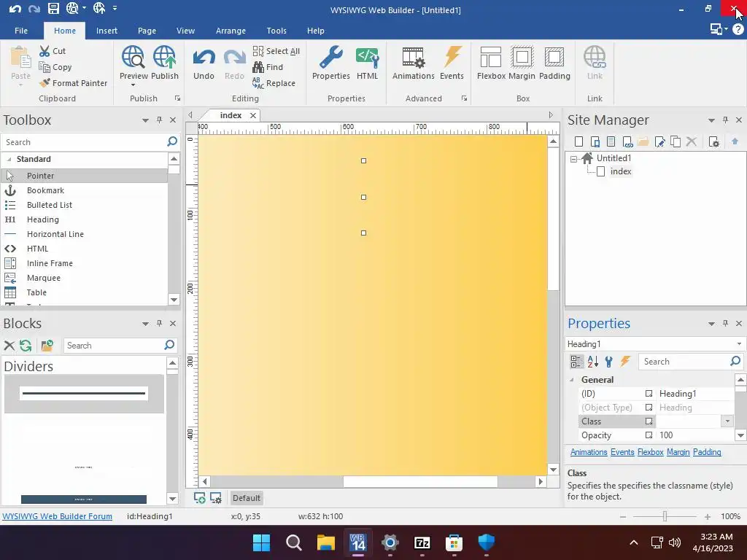This screenshot has width=747, height=560.
Task: Click the Undo arrow in the title bar
Action: (x=15, y=9)
